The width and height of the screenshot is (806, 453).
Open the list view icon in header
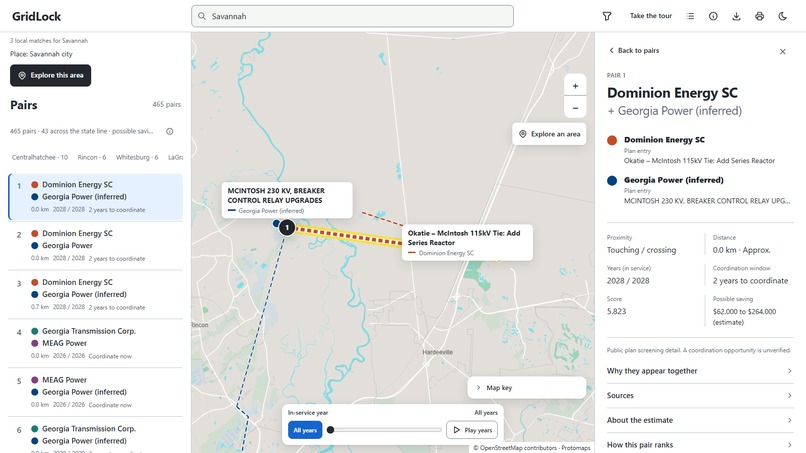pos(690,16)
